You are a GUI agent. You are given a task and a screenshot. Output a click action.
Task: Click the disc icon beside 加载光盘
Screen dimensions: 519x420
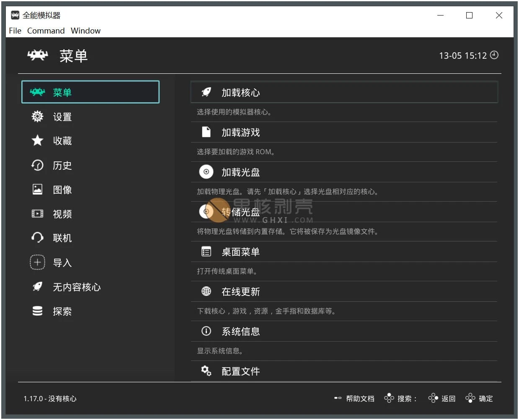206,172
